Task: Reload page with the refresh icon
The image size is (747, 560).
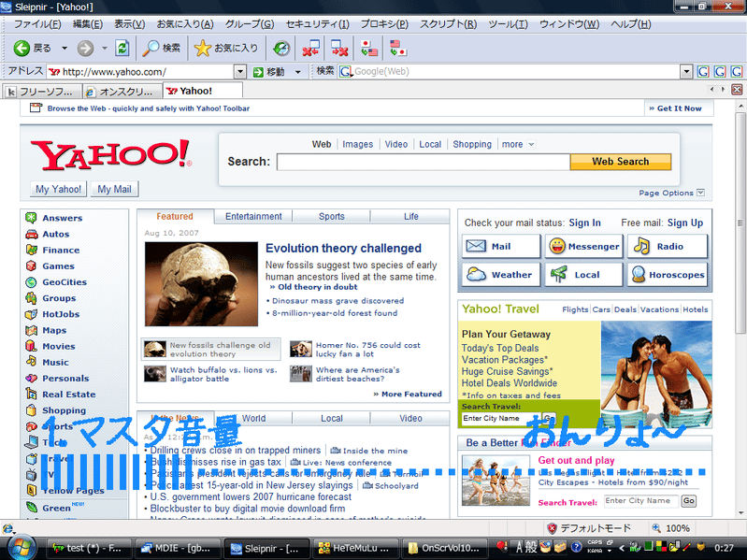Action: pos(122,48)
